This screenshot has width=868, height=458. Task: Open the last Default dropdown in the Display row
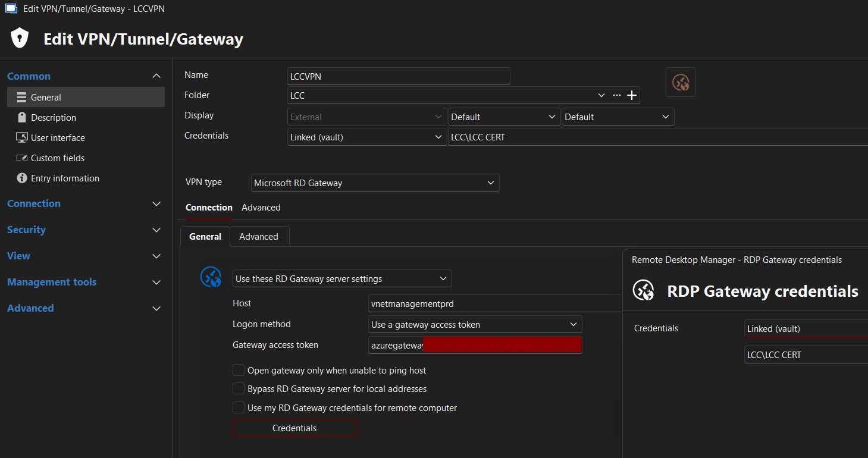point(618,117)
